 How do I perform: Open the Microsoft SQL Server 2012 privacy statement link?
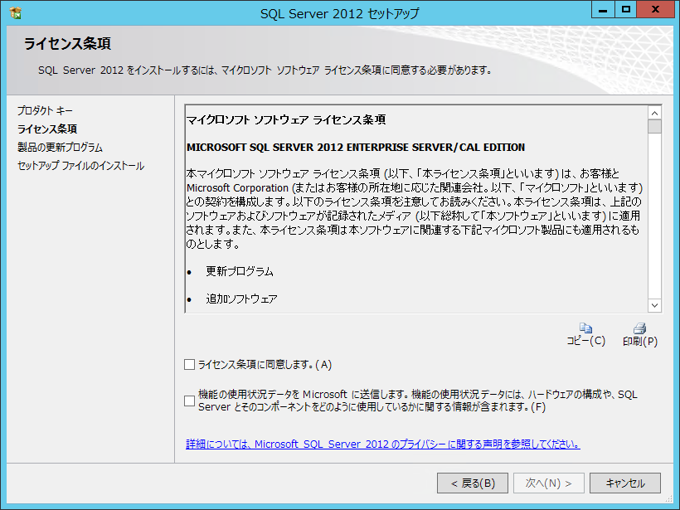[383, 444]
